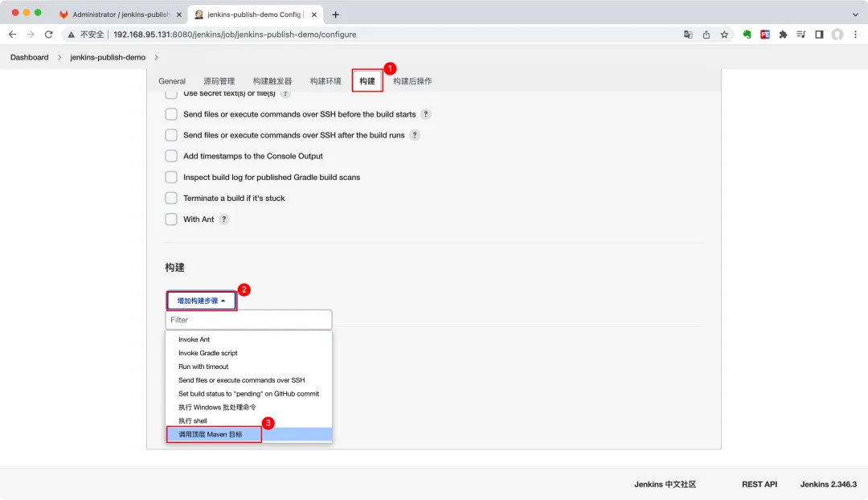
Task: Switch to the 源码管理 tab
Action: click(219, 81)
